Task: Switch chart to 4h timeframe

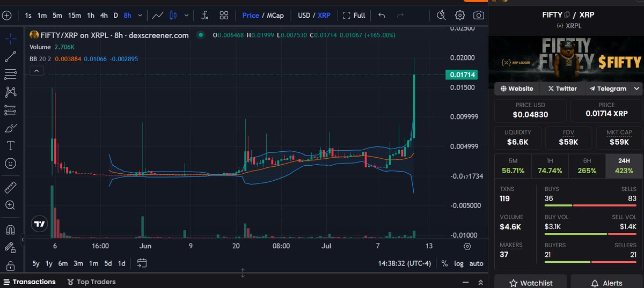Action: coord(104,16)
